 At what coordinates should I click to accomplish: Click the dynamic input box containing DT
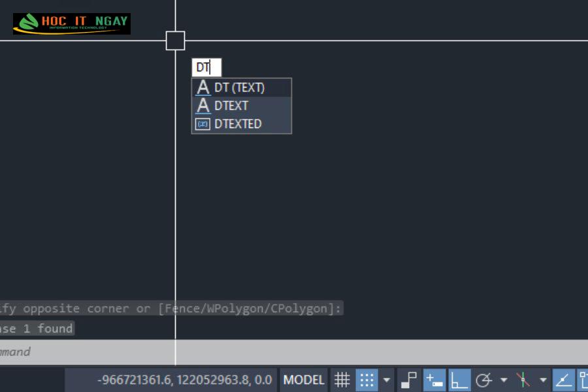pyautogui.click(x=206, y=67)
